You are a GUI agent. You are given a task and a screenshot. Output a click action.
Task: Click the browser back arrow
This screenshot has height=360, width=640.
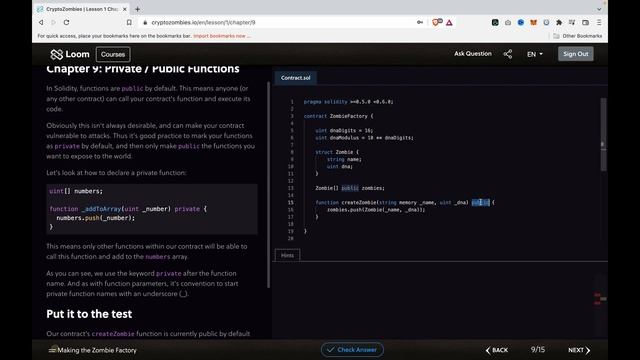tap(41, 22)
